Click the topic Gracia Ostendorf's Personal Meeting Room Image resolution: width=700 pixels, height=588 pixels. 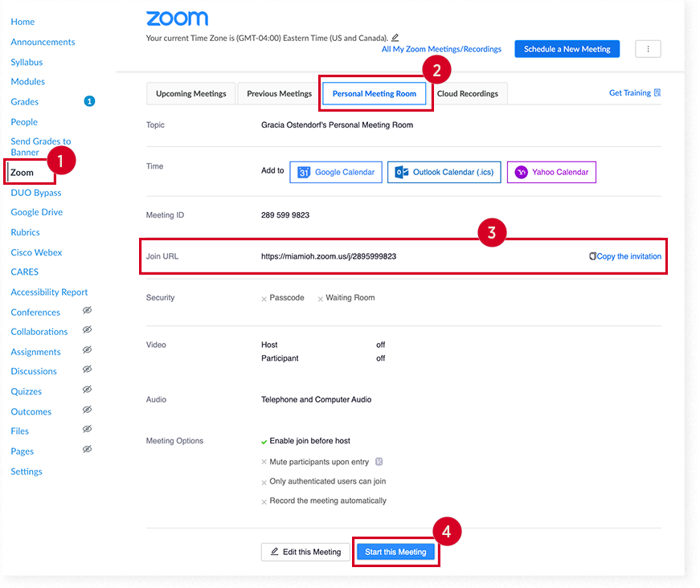coord(337,125)
